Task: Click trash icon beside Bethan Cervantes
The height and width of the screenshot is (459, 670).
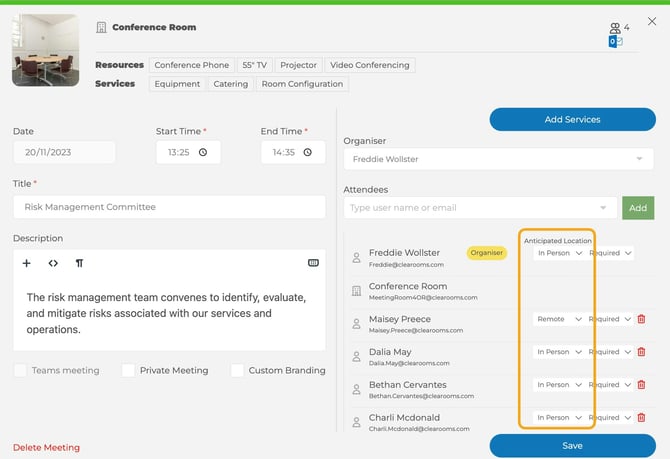Action: pyautogui.click(x=641, y=385)
